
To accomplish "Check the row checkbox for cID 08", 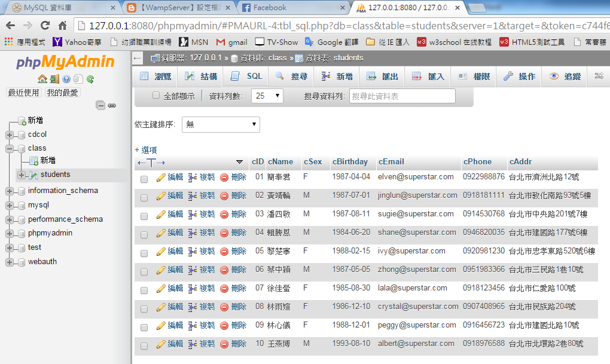I will [x=144, y=309].
